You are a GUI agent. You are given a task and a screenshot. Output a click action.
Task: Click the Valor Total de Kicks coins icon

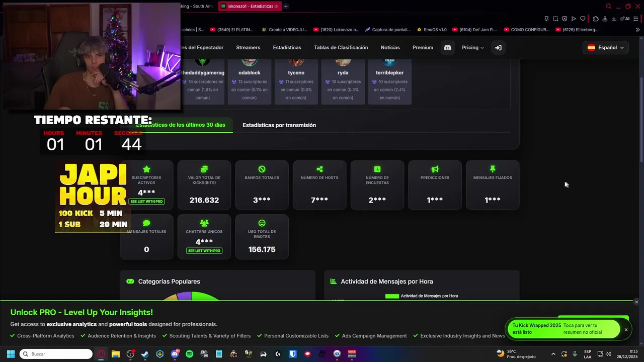tap(204, 169)
